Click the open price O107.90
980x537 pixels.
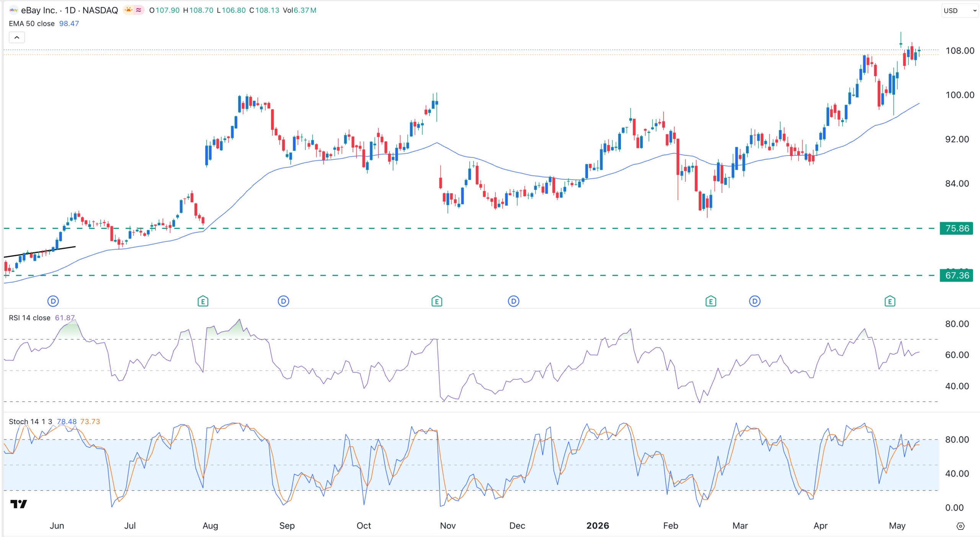164,10
